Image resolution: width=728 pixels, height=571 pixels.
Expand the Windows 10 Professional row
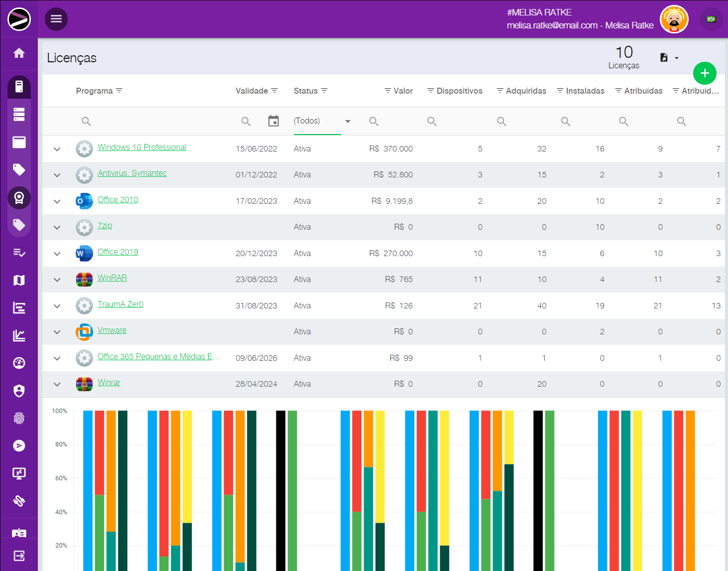pos(57,149)
